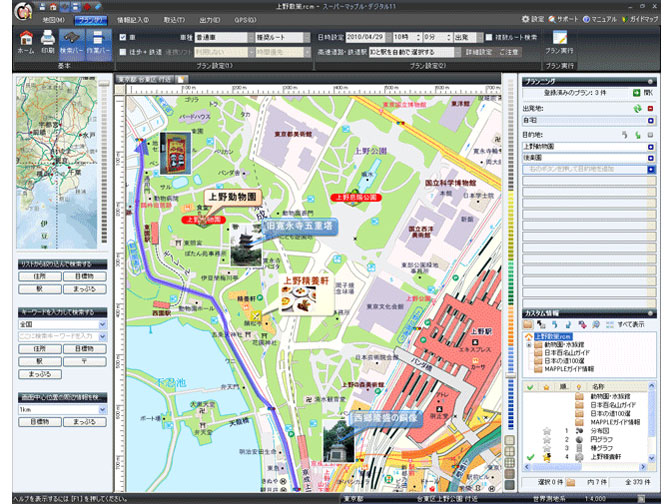672x504 pixels.
Task: Click blue button at end of 後楽園 row
Action: coord(651,158)
